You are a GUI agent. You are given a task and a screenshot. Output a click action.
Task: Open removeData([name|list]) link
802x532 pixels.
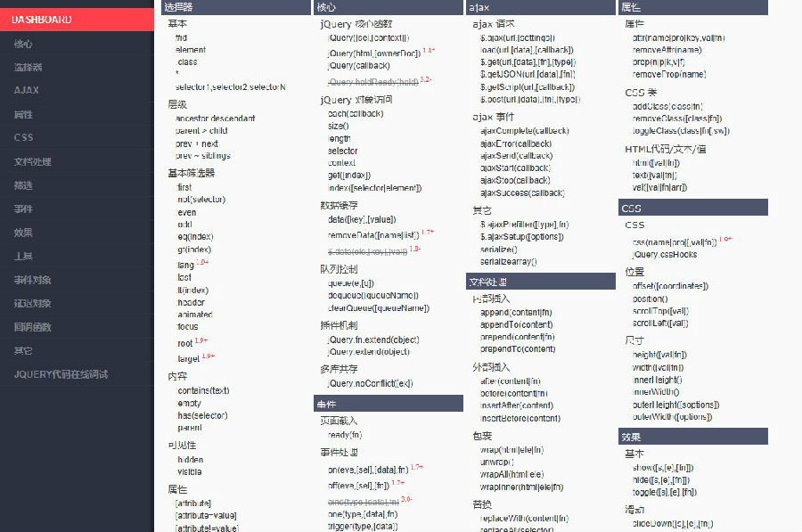pos(373,235)
